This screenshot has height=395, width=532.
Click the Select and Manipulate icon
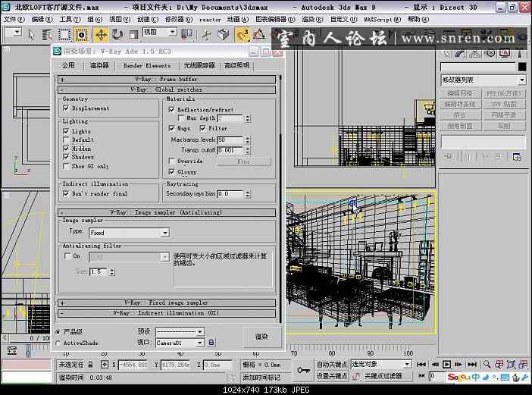206,35
